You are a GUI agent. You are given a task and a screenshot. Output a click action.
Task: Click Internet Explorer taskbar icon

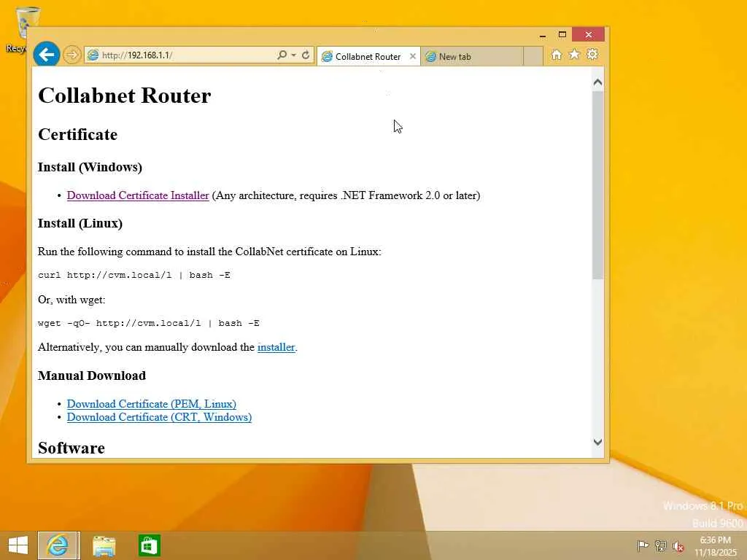pos(58,545)
